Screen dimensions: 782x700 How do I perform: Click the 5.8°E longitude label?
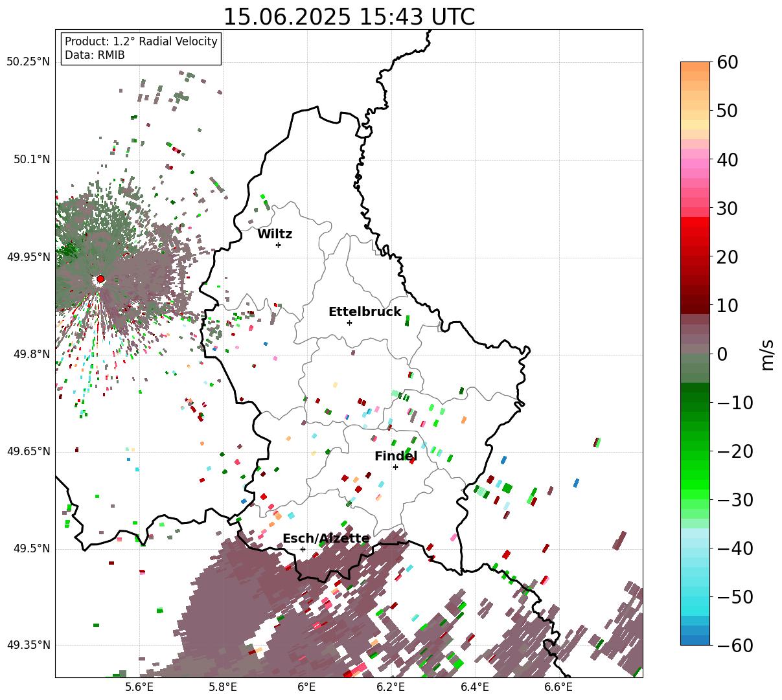click(223, 687)
